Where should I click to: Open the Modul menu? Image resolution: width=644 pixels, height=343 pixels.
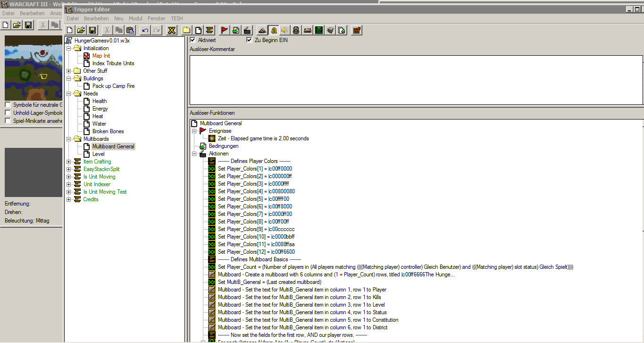pyautogui.click(x=135, y=18)
